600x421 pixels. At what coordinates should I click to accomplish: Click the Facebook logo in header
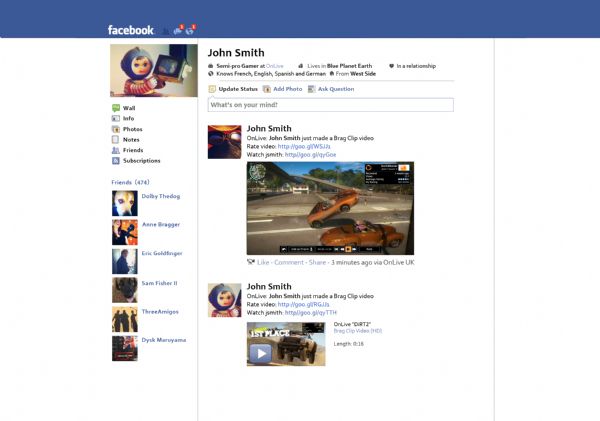click(131, 30)
